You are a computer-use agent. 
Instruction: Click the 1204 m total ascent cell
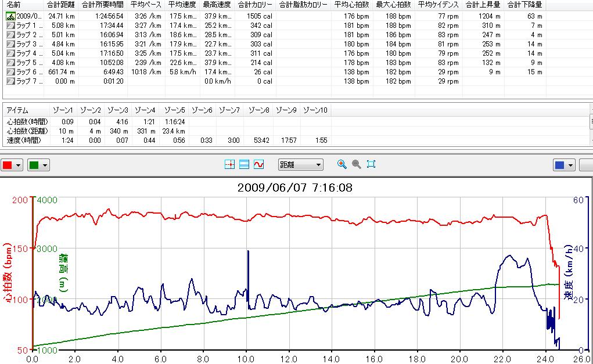[x=490, y=16]
